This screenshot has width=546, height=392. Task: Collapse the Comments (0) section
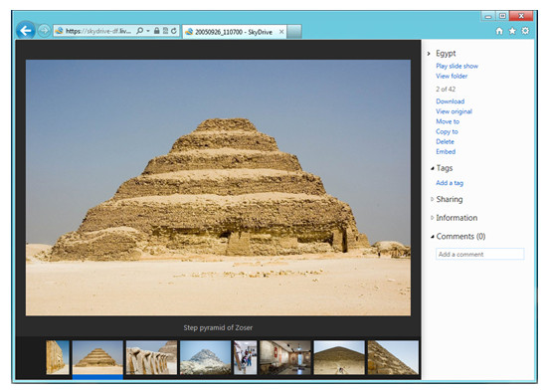(433, 237)
